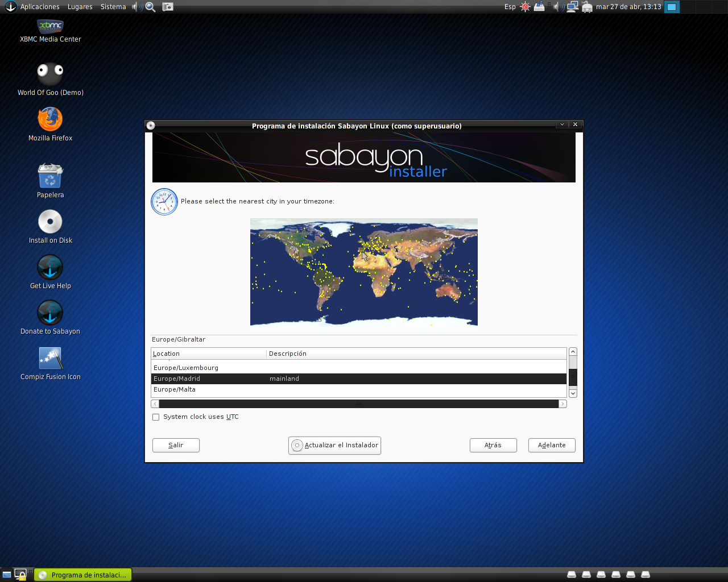Sort by the Location column header
The height and width of the screenshot is (582, 728).
pos(209,354)
